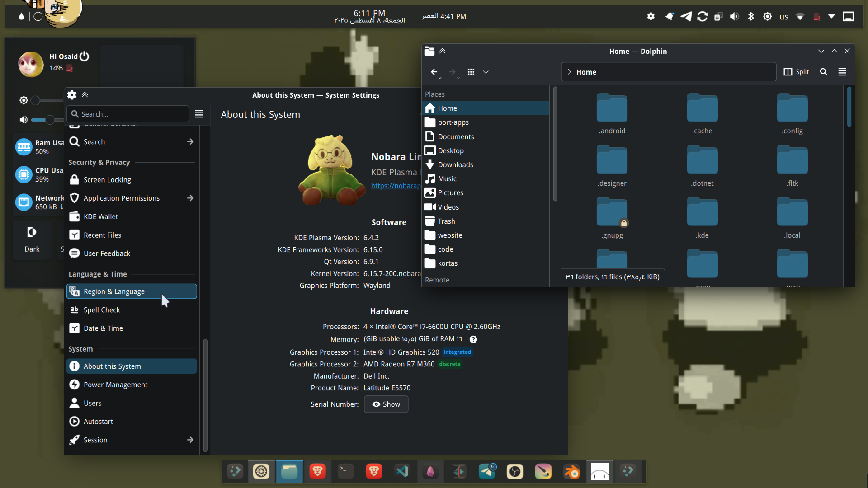Open Spell Check settings
The width and height of the screenshot is (868, 488).
pos(132,310)
